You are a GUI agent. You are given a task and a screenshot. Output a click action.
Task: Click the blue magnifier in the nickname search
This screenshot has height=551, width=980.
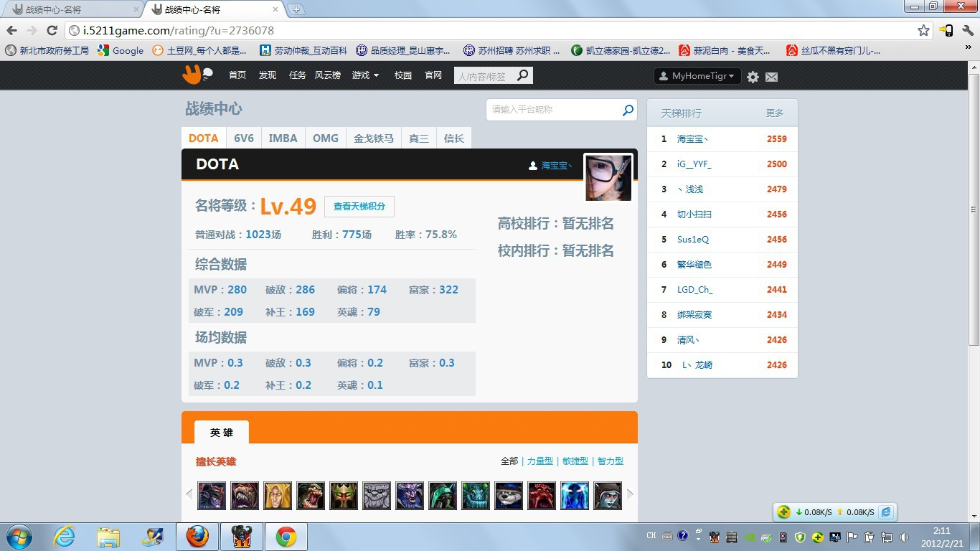[628, 110]
